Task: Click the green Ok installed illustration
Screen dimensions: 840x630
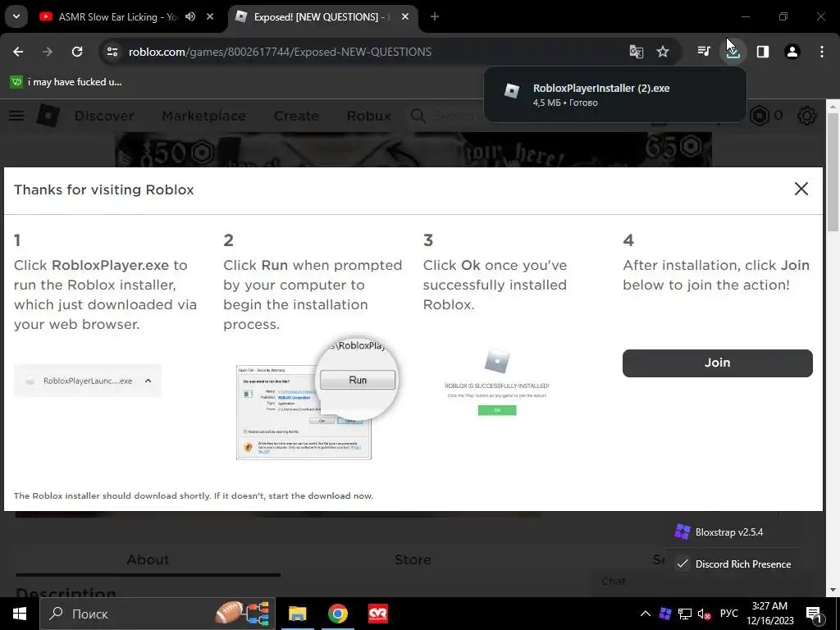Action: [497, 410]
